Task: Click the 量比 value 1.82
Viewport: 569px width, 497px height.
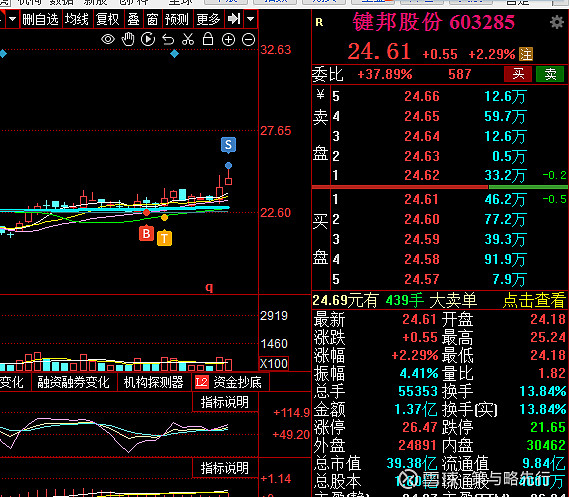Action: [x=552, y=373]
